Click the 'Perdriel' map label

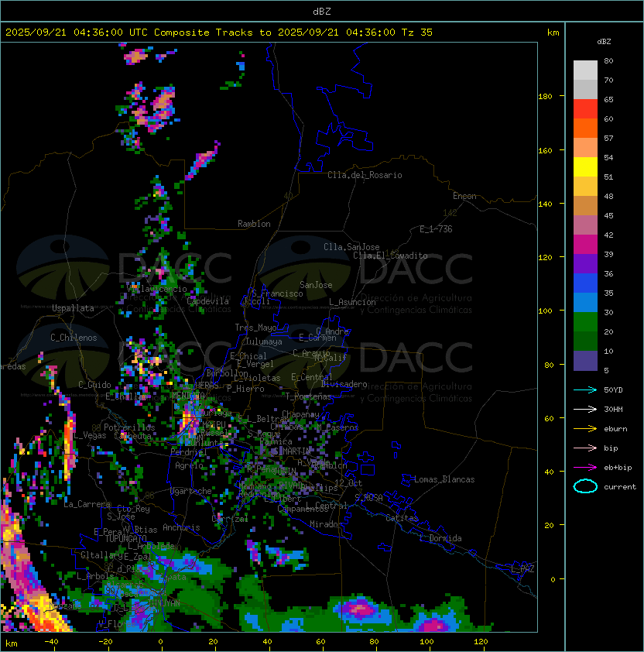point(189,451)
